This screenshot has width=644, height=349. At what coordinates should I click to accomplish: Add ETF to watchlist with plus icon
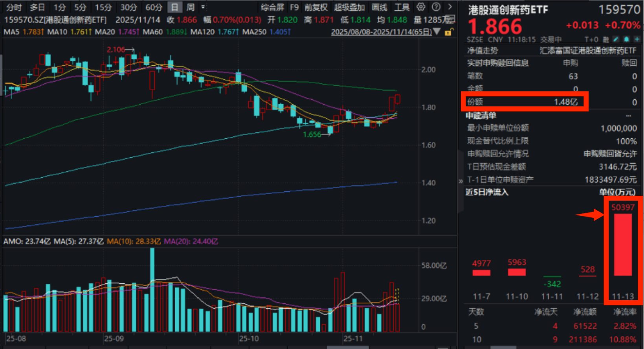637,39
